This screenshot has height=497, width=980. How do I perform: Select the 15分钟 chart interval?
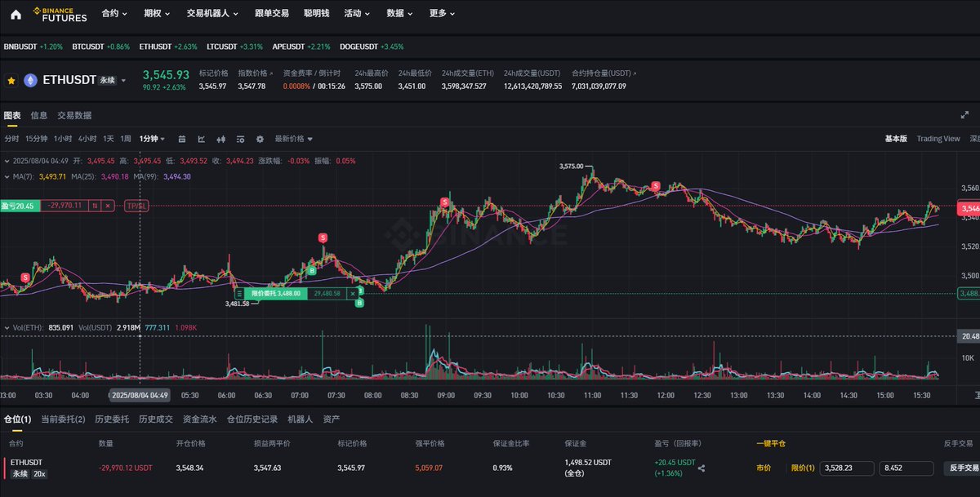tap(37, 139)
